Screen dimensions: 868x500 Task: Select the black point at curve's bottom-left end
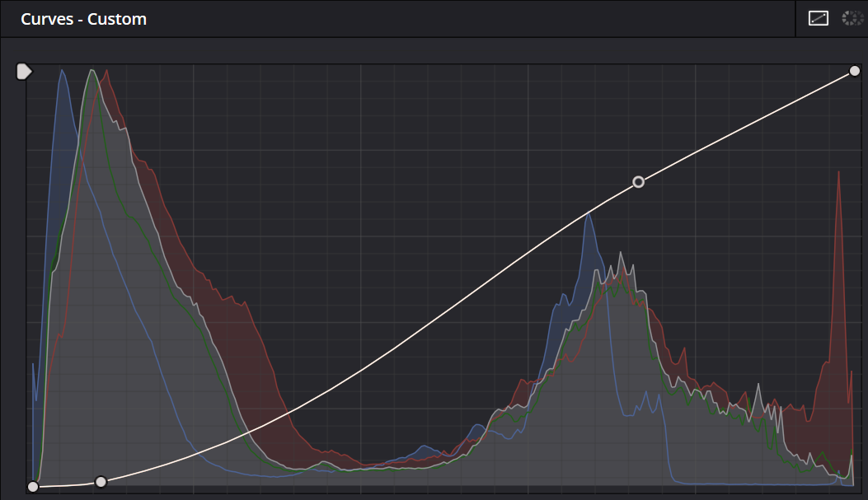(33, 487)
